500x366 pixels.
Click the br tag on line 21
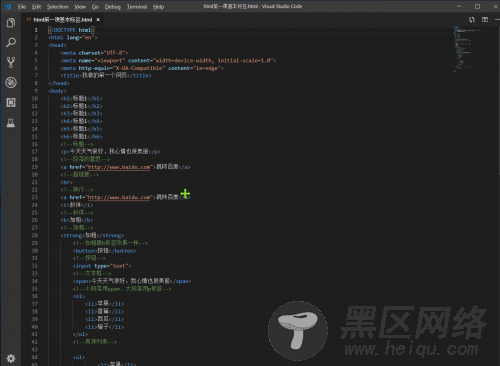coord(67,182)
